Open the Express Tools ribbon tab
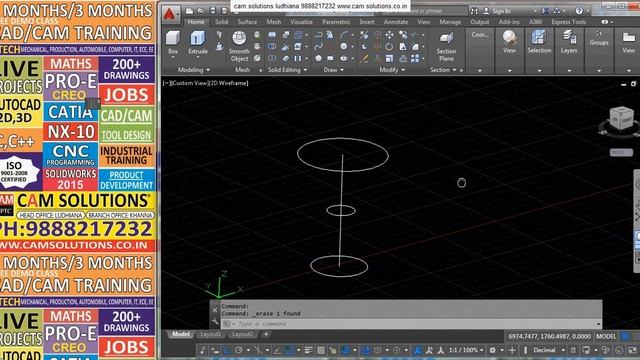 click(569, 22)
